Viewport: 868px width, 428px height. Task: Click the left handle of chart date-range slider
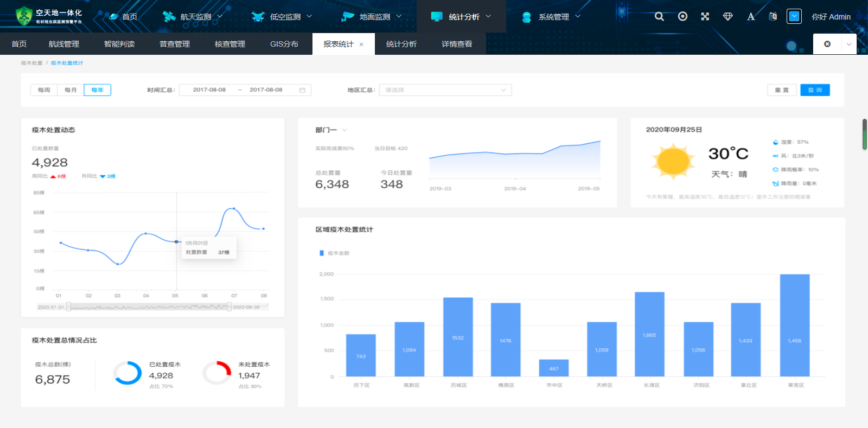pos(68,307)
